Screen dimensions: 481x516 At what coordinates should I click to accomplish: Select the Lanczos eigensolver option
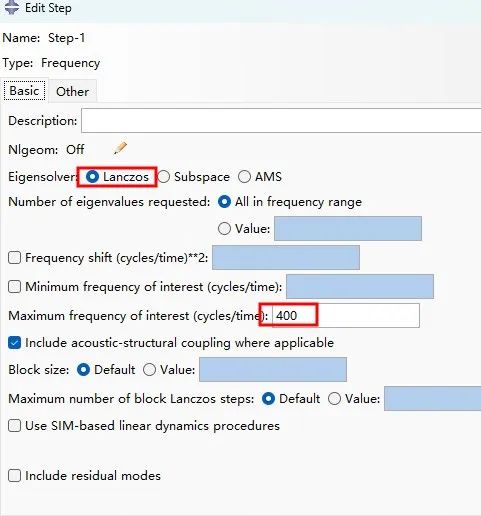coord(92,177)
